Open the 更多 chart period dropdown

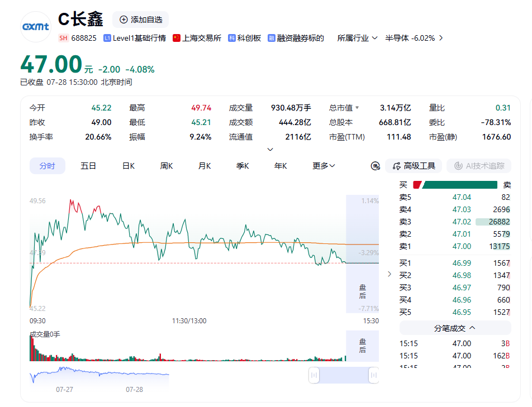324,166
